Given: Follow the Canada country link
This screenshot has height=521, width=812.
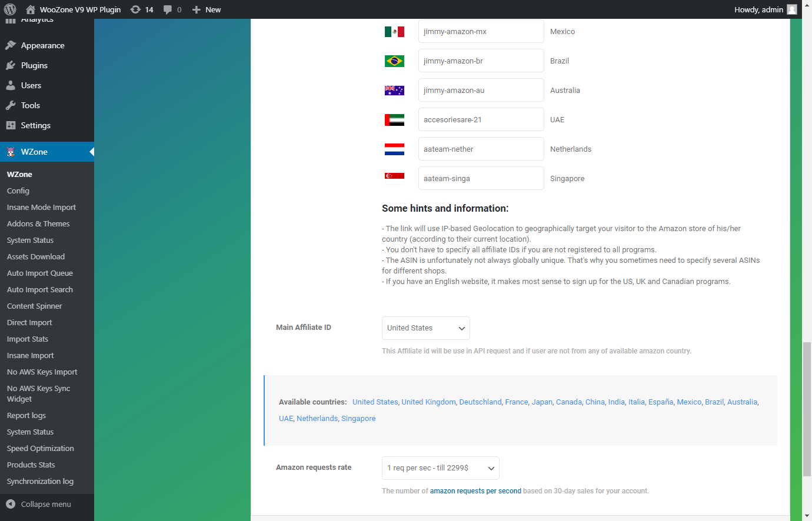Looking at the screenshot, I should pyautogui.click(x=569, y=402).
